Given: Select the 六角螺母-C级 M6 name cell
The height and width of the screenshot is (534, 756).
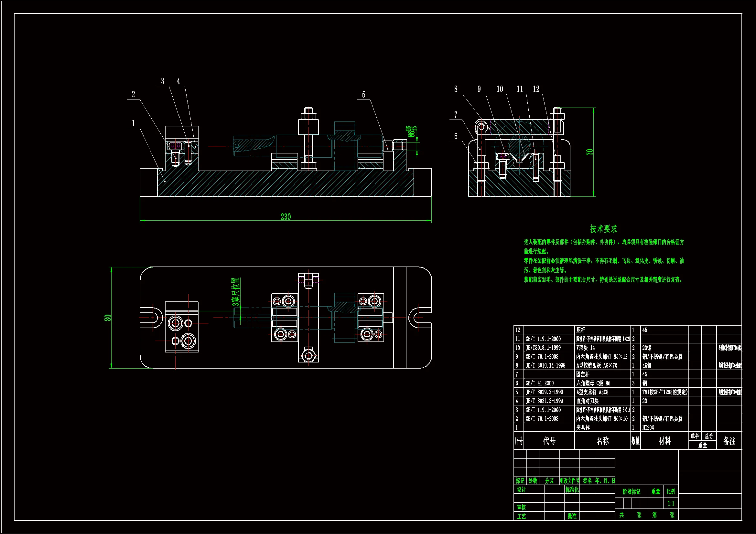Looking at the screenshot, I should click(593, 383).
